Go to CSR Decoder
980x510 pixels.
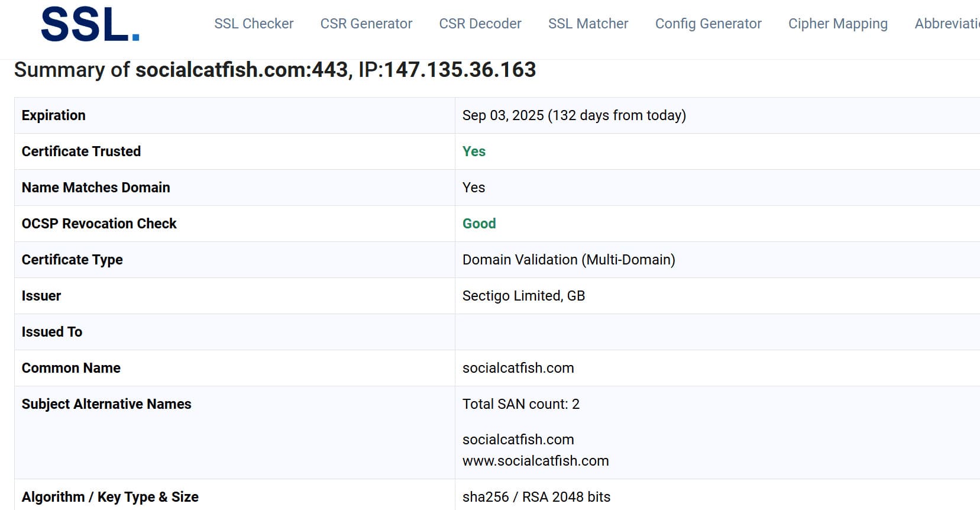480,24
